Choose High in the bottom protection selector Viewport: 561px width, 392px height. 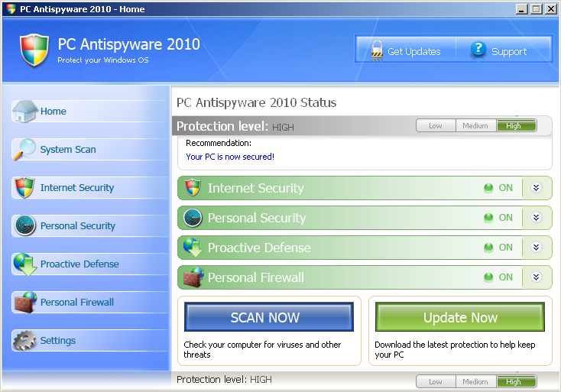pos(516,381)
